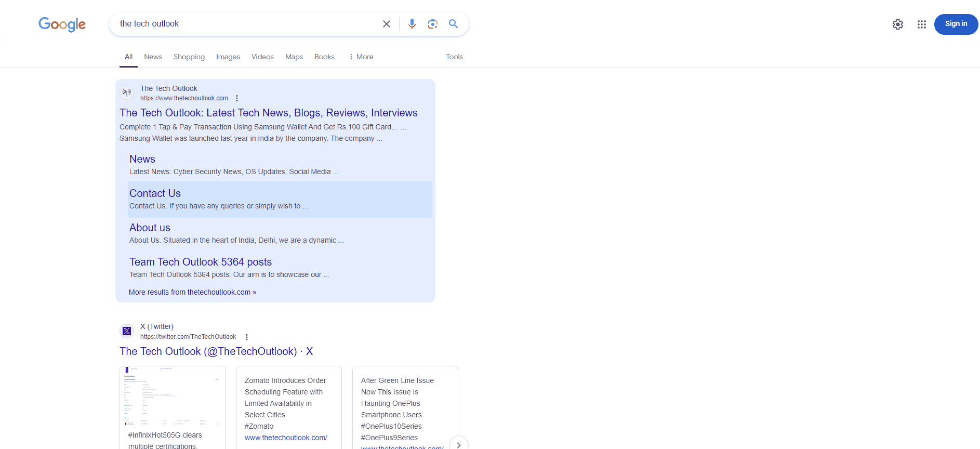The image size is (980, 449).
Task: Expand the More search filters menu
Action: click(x=361, y=57)
